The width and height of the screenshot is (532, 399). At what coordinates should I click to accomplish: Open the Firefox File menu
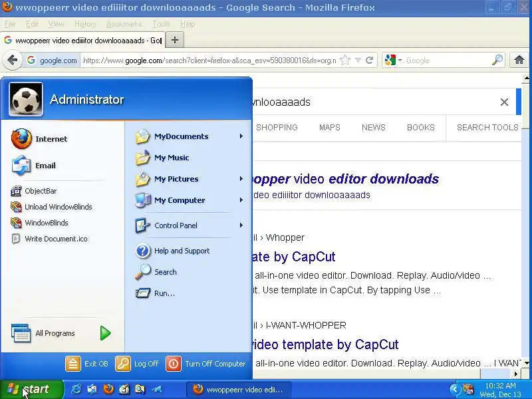[10, 24]
